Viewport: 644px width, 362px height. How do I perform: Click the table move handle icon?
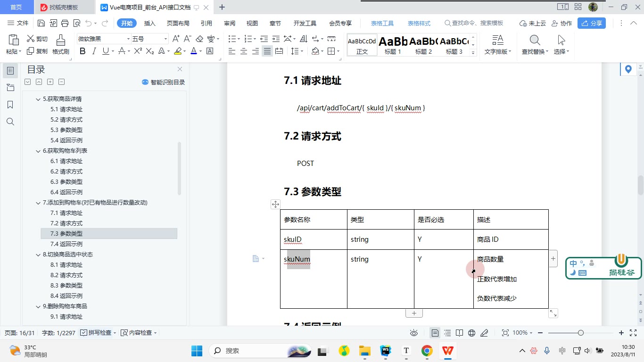click(x=275, y=204)
